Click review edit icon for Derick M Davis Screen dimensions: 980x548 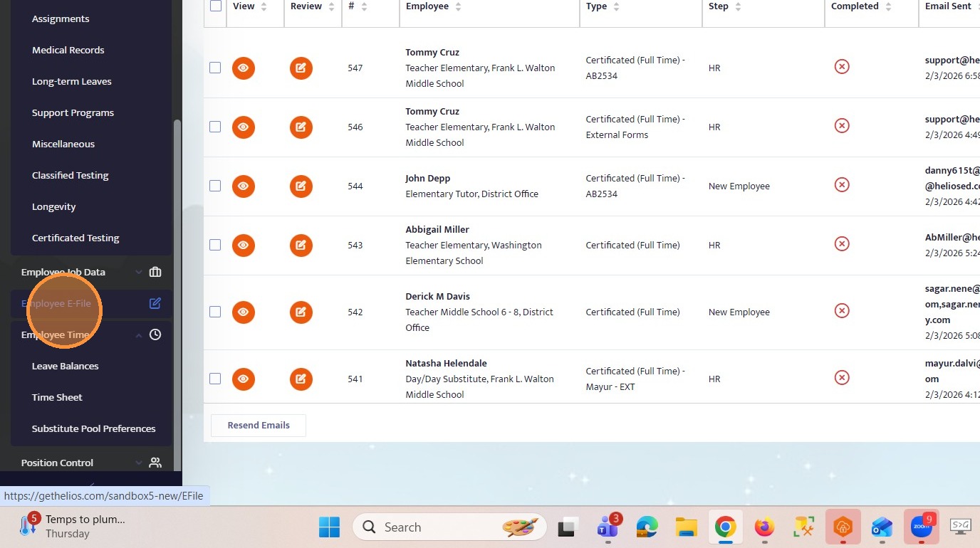pos(301,312)
